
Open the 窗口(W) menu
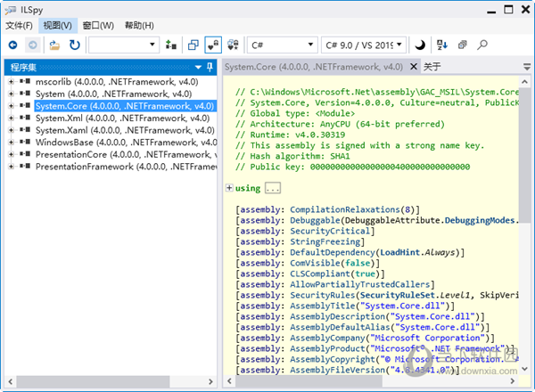pos(98,26)
